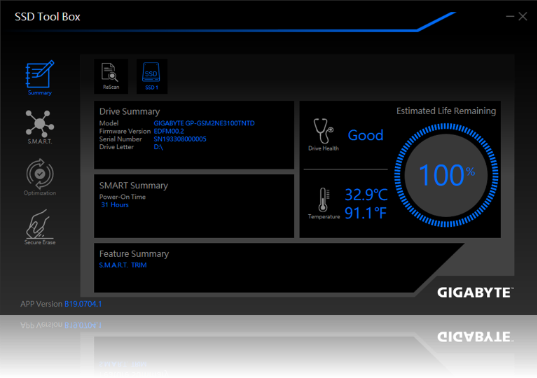Click the Good drive health status
The image size is (537, 378).
coord(365,135)
